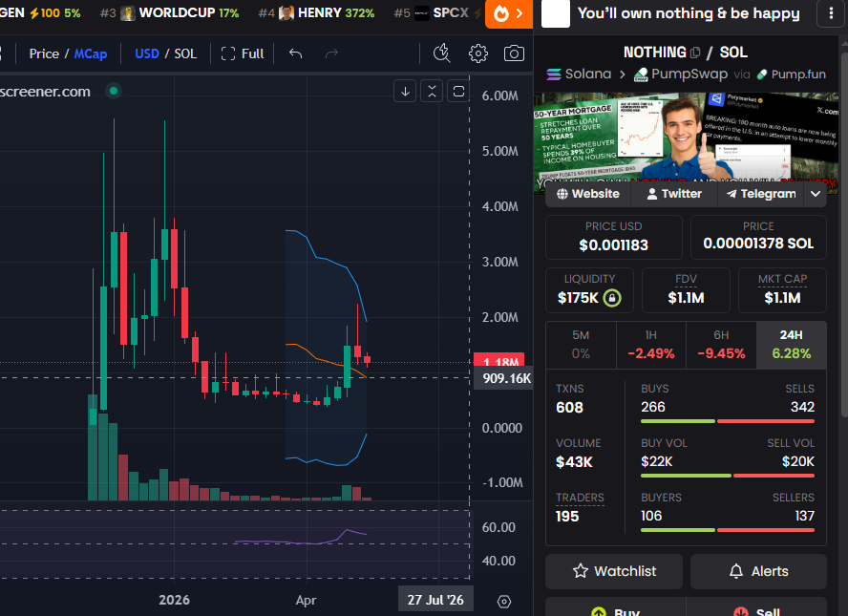Click the SPCX token logo

(x=422, y=13)
